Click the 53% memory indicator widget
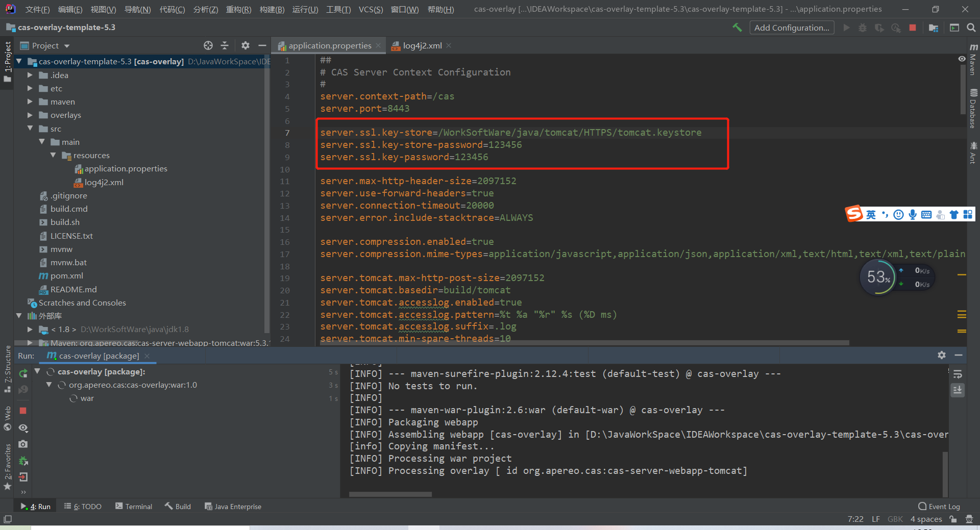The height and width of the screenshot is (530, 980). [x=878, y=277]
